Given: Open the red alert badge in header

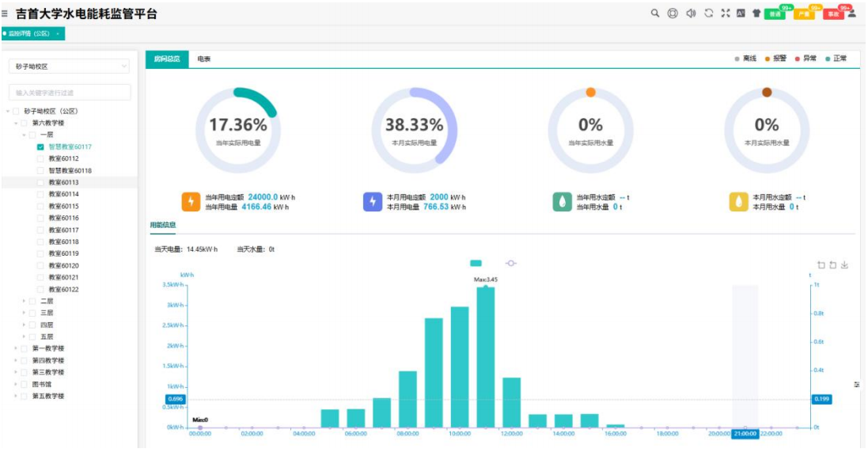Looking at the screenshot, I should point(833,14).
